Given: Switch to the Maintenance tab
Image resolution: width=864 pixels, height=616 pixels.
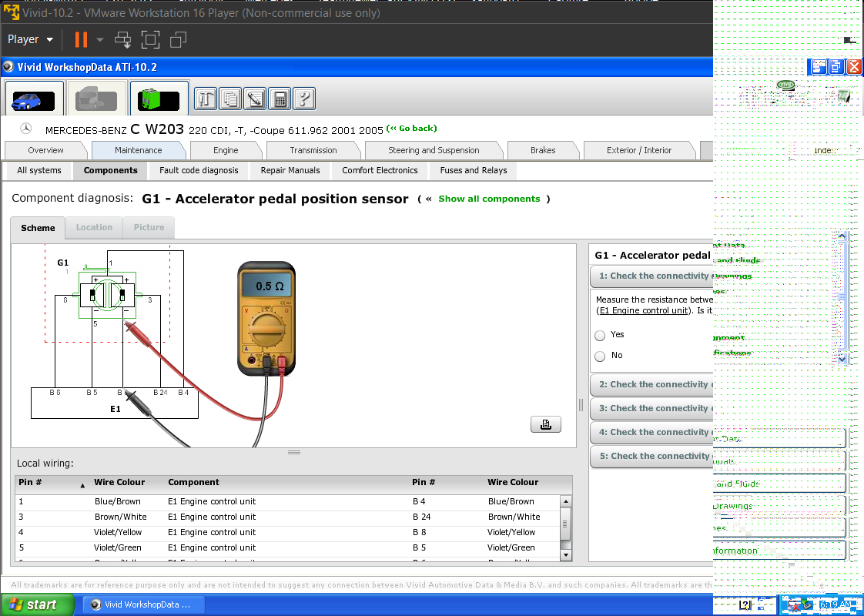Looking at the screenshot, I should [139, 150].
